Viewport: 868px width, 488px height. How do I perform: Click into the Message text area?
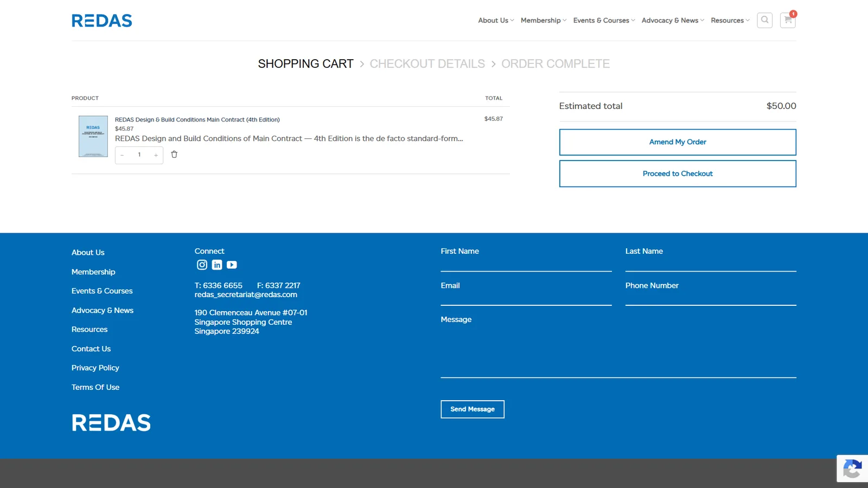pos(618,351)
